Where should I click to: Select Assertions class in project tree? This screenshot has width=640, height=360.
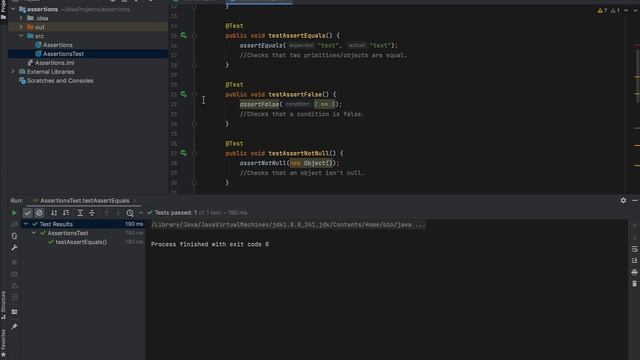click(58, 45)
